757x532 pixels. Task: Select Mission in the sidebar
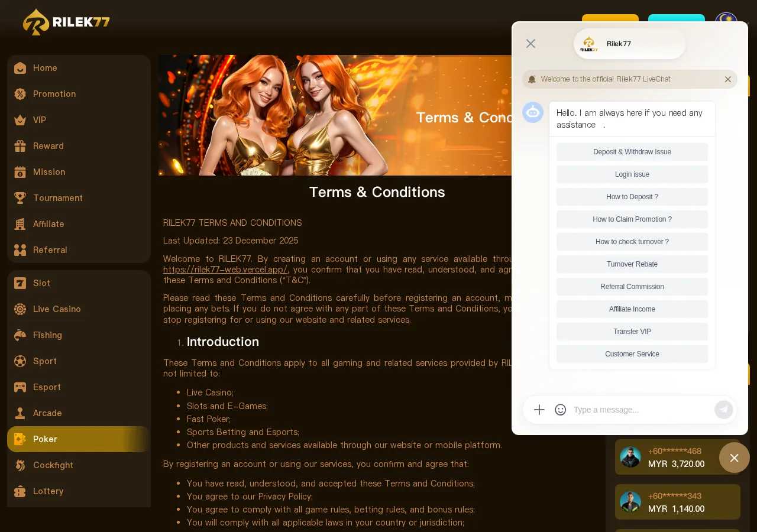(x=79, y=172)
